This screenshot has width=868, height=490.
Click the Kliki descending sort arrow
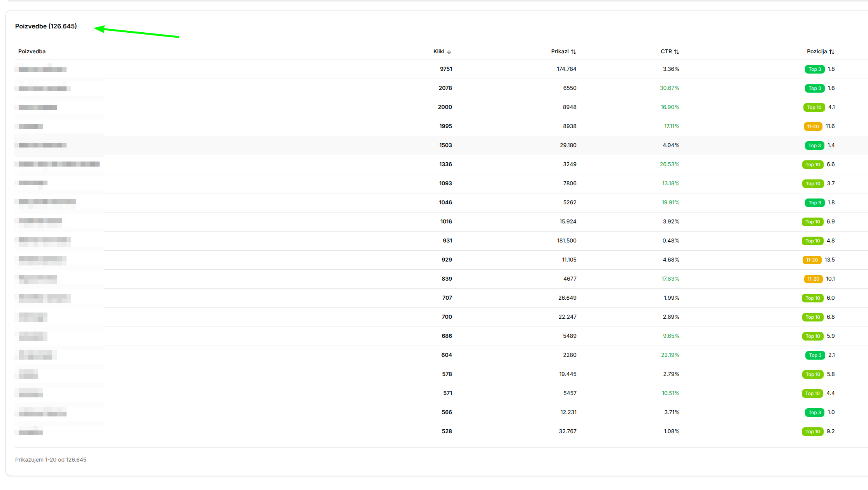click(x=449, y=52)
